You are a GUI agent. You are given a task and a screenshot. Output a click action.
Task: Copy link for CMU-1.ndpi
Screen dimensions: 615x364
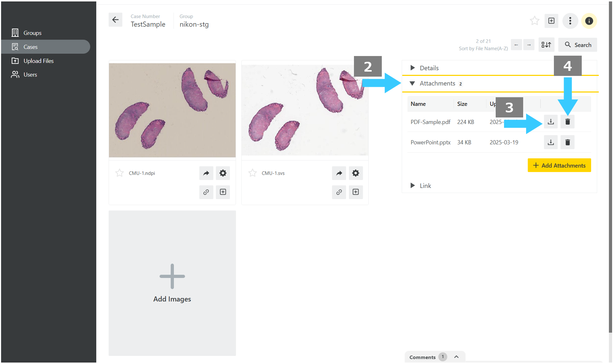(x=206, y=192)
